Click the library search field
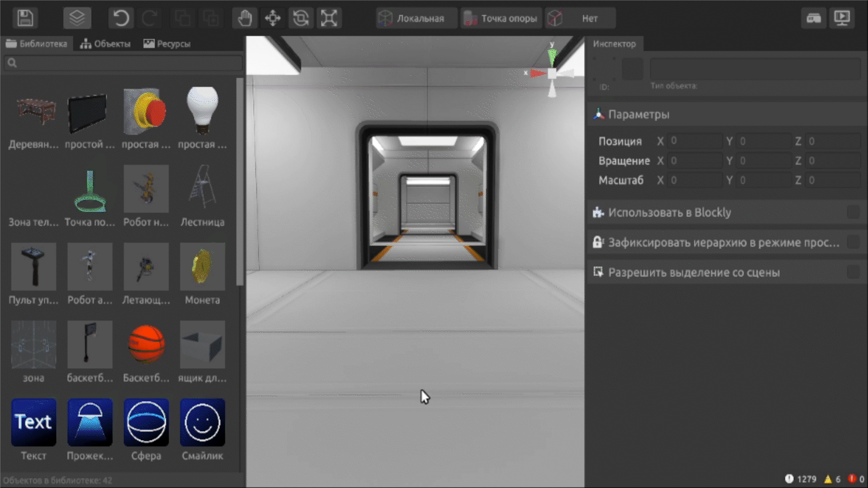The width and height of the screenshot is (868, 488). coord(124,63)
